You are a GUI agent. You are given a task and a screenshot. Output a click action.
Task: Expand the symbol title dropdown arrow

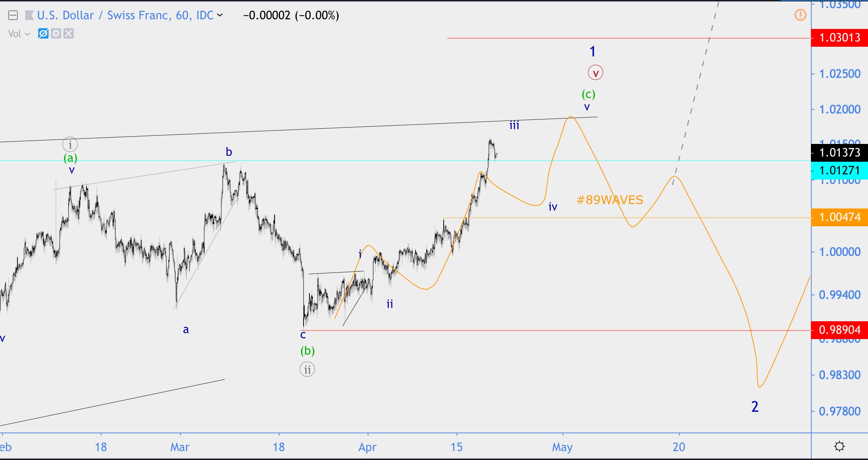[220, 15]
